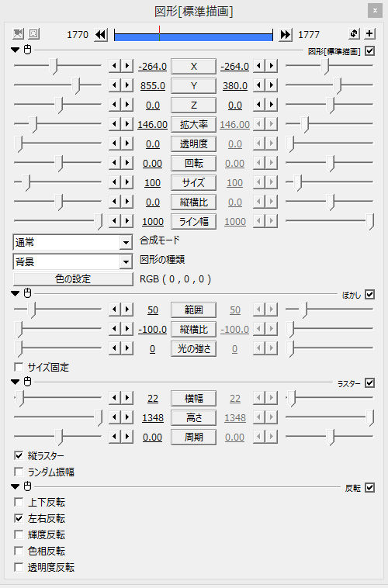Click the mouse icon in ぼかし header
This screenshot has width=388, height=588.
point(27,293)
